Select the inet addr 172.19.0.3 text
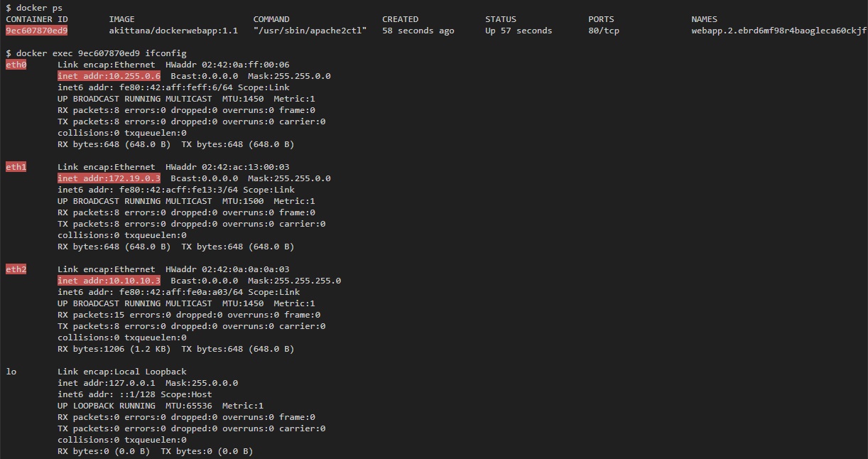The width and height of the screenshot is (868, 459). pos(109,178)
